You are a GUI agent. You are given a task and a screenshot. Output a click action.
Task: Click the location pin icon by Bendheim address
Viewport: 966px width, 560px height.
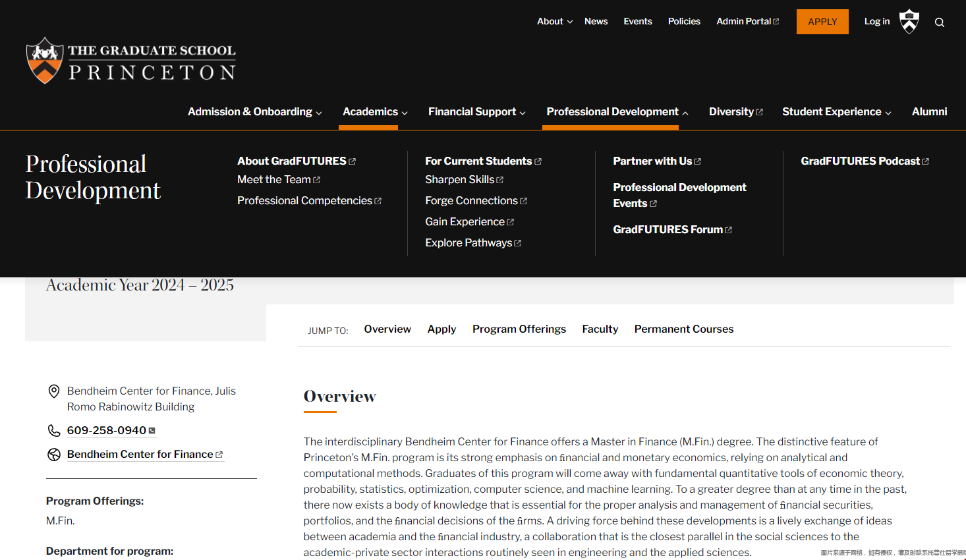point(54,391)
